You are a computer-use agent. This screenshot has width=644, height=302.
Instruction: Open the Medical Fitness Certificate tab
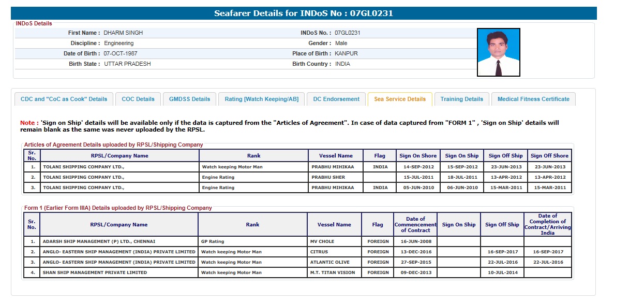(x=533, y=99)
